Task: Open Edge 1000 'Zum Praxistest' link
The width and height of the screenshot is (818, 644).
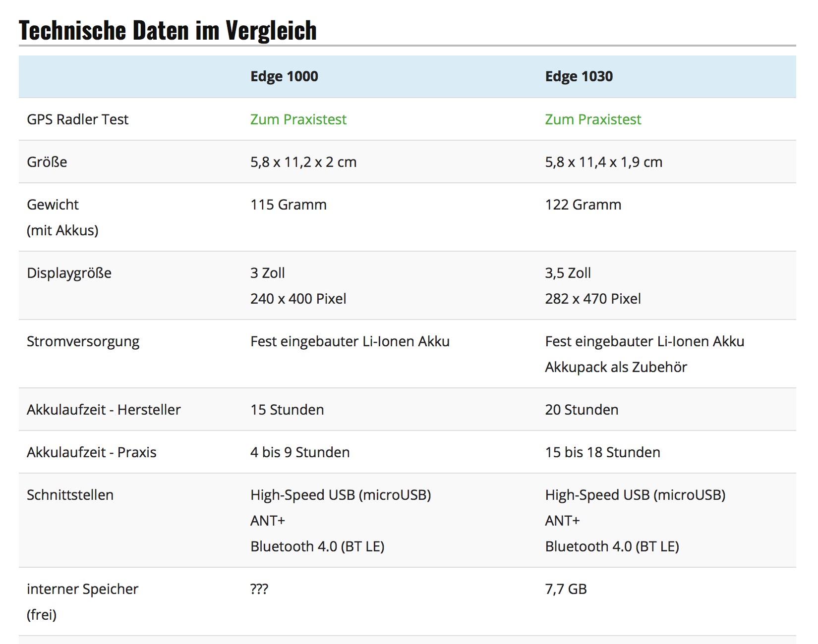Action: [x=298, y=119]
